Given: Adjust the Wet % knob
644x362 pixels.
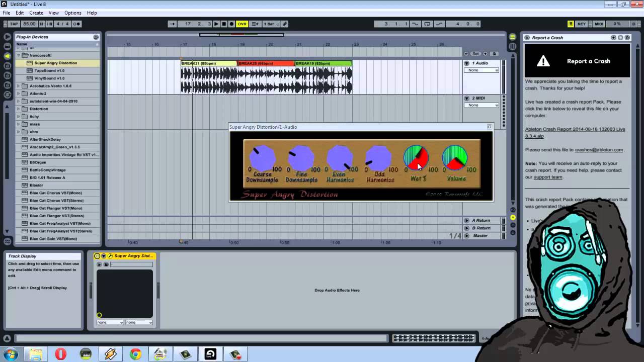Looking at the screenshot, I should (417, 158).
